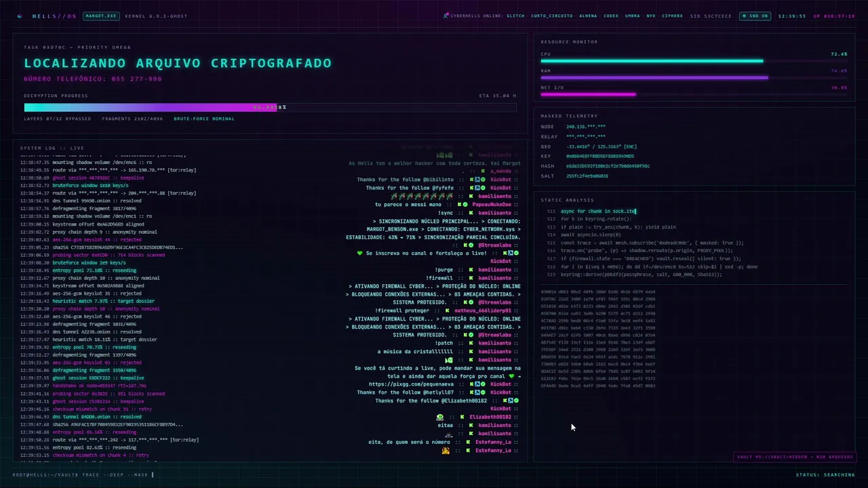868x488 pixels.
Task: Open the pixgg.com/pequenaeva link in chat
Action: (x=412, y=384)
